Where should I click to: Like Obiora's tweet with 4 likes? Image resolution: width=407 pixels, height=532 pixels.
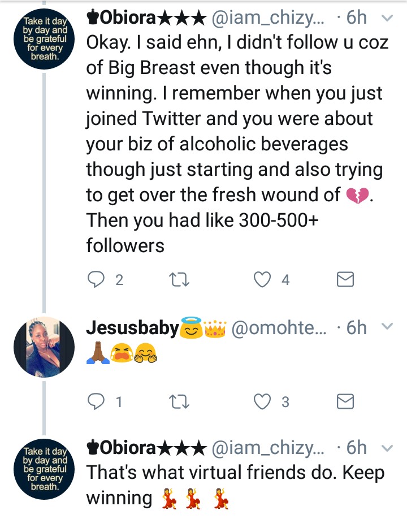click(262, 279)
